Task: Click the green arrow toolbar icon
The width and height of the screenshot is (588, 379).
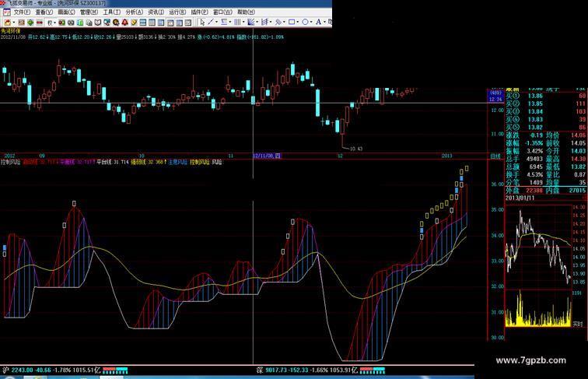Action: pos(30,23)
